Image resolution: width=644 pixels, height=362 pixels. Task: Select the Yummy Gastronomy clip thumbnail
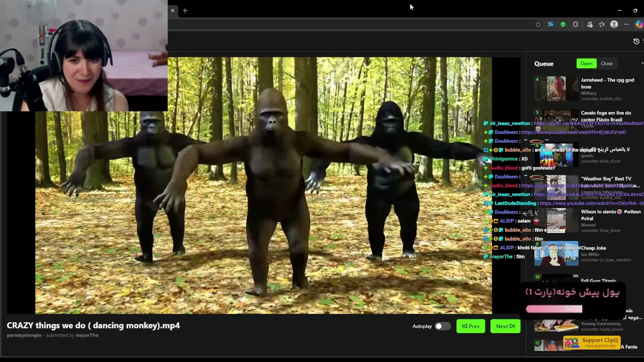(x=556, y=325)
